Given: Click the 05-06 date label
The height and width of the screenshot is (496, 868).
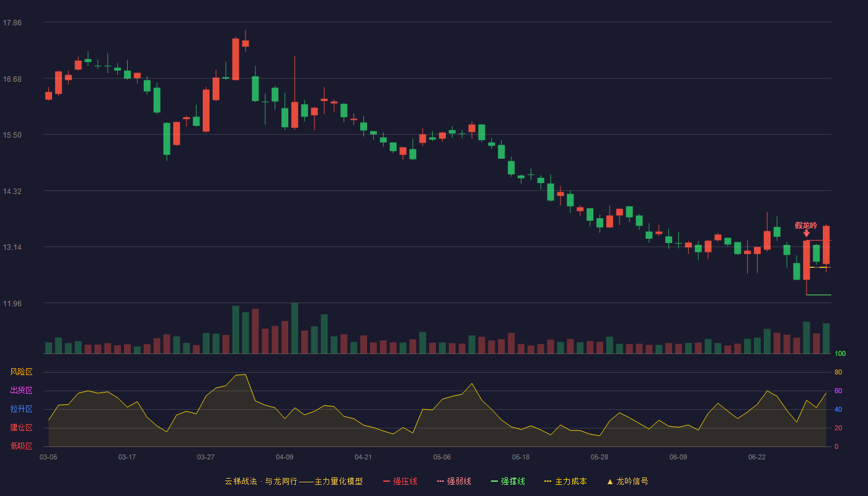Looking at the screenshot, I should point(442,457).
